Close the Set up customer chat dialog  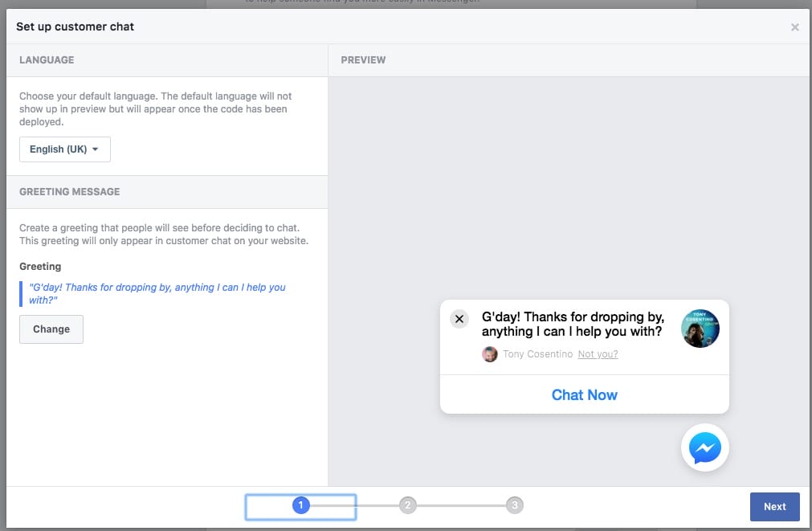[x=795, y=27]
